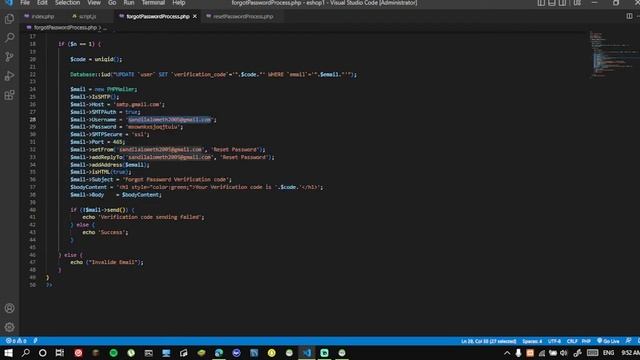The width and height of the screenshot is (640, 360).
Task: Click the echo 'Success' line
Action: point(105,232)
